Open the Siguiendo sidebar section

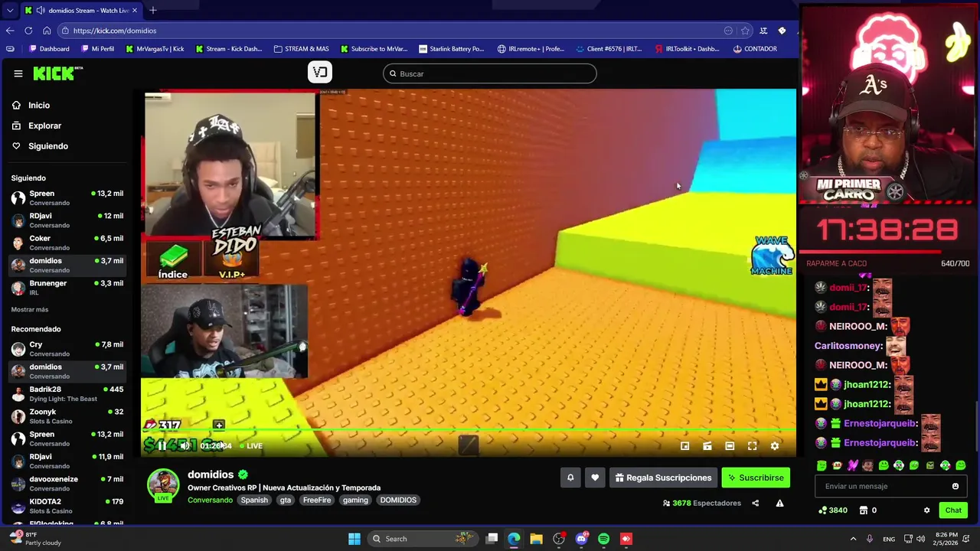click(x=47, y=146)
